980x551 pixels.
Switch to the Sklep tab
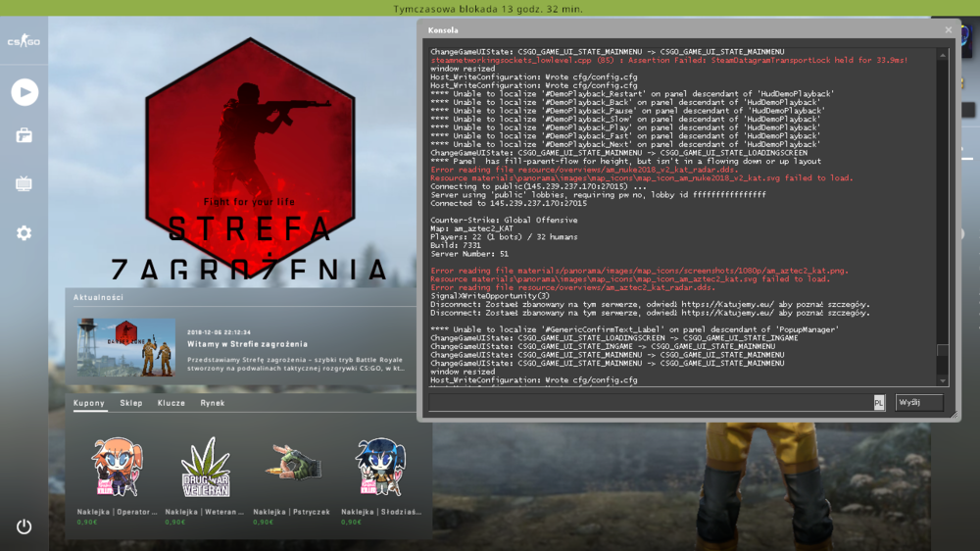tap(131, 403)
